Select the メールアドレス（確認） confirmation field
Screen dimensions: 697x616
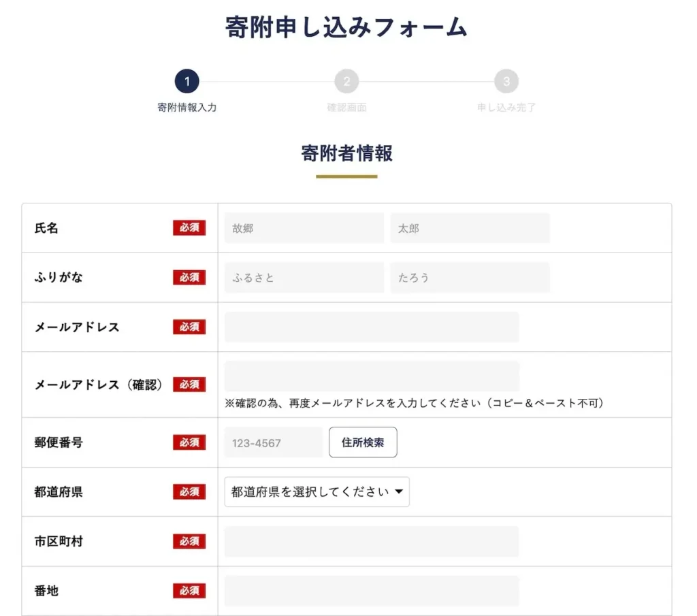pyautogui.click(x=372, y=376)
